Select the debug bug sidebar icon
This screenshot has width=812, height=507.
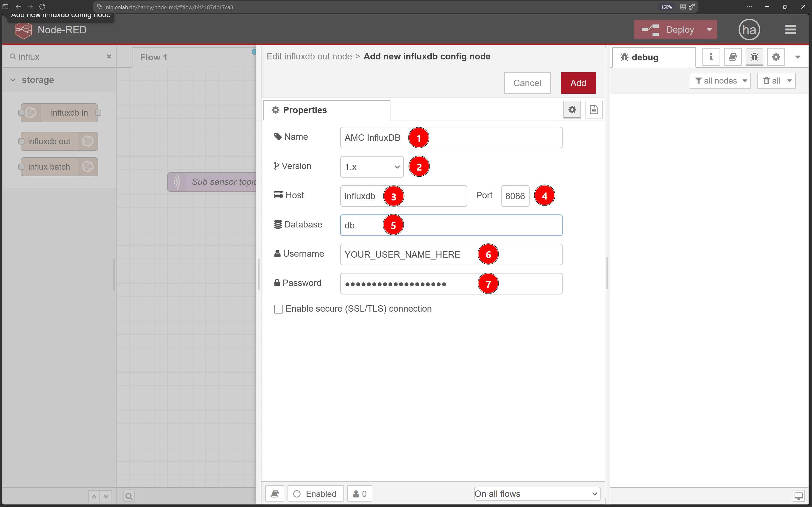point(754,57)
